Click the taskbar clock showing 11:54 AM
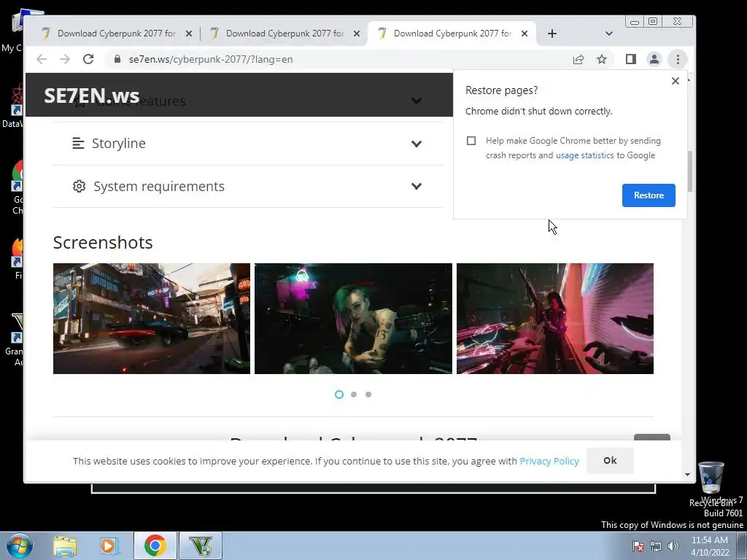This screenshot has width=747, height=560. click(710, 546)
